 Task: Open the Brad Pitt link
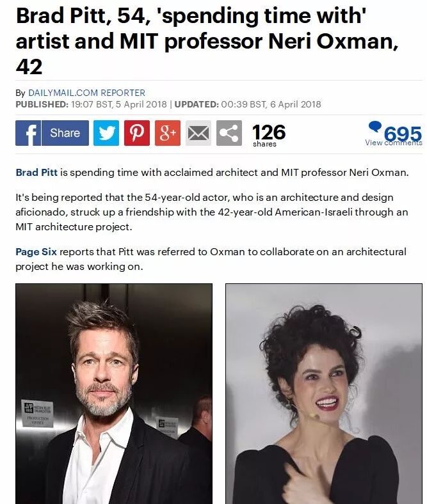tap(36, 173)
